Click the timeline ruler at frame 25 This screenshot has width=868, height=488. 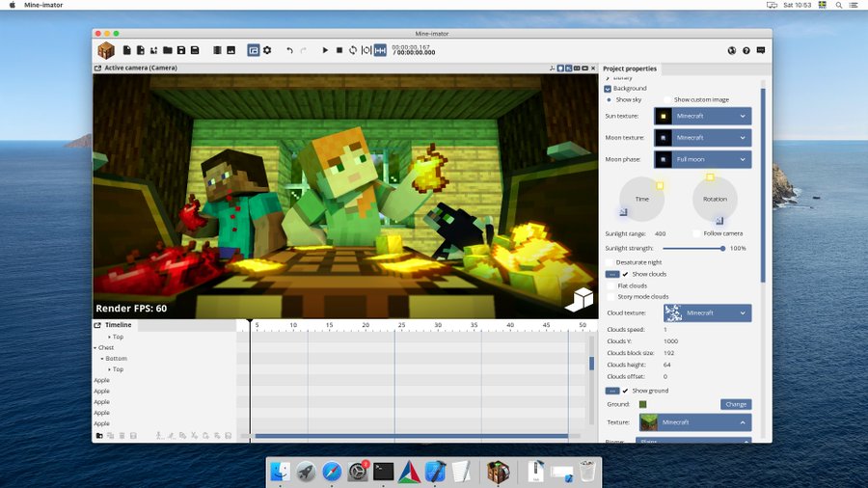coord(401,325)
